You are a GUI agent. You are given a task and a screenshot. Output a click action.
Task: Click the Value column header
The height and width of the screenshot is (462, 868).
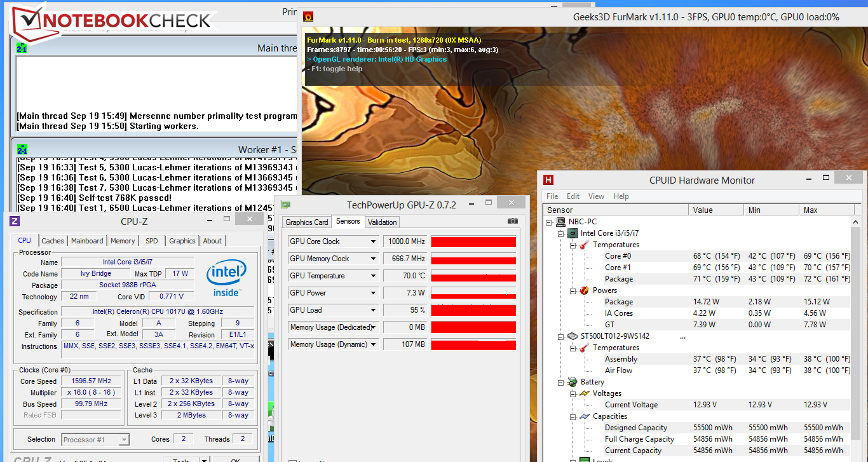click(x=717, y=210)
